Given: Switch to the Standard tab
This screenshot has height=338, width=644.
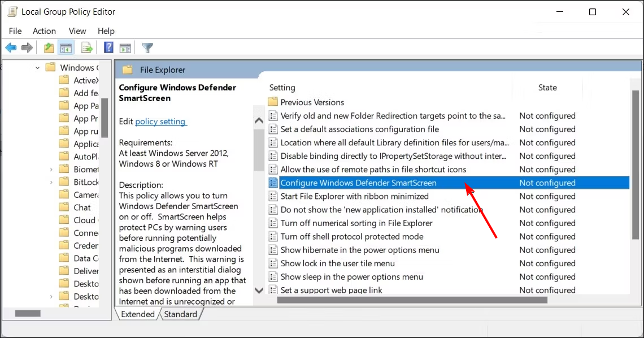Looking at the screenshot, I should (180, 314).
